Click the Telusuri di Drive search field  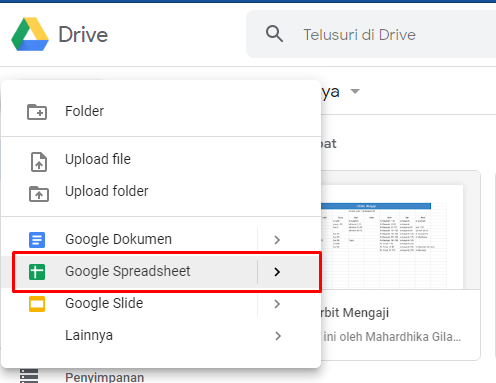(x=371, y=34)
